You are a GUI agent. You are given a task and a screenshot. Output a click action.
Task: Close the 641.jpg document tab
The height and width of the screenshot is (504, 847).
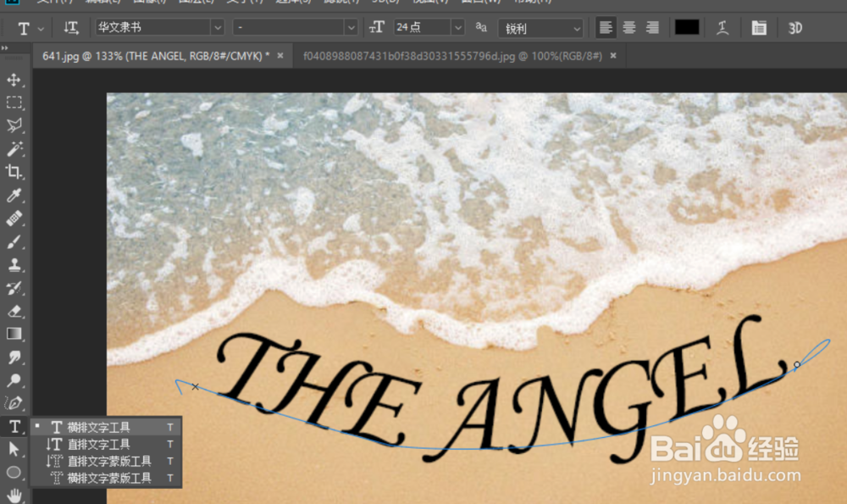click(x=280, y=56)
